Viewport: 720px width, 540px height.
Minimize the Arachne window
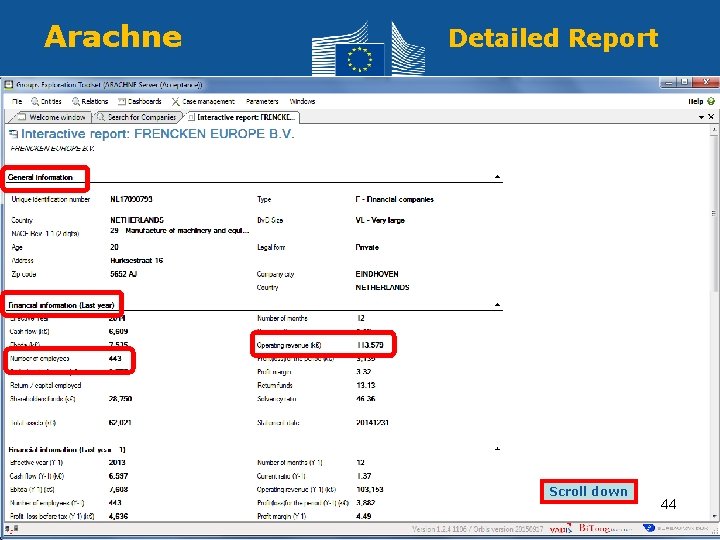coord(669,83)
